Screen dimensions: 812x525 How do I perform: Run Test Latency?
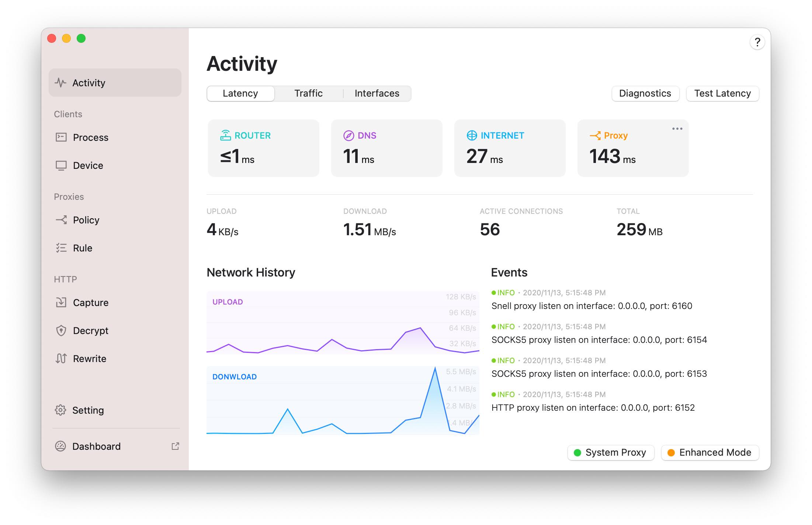(x=722, y=94)
